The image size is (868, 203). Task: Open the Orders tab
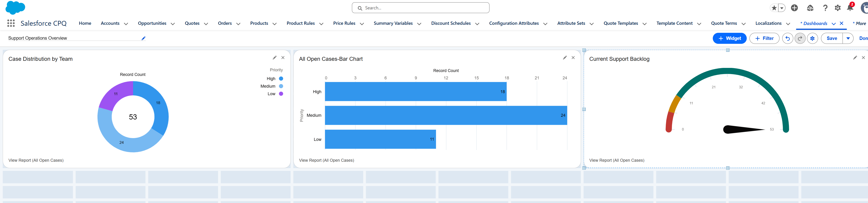[x=225, y=23]
